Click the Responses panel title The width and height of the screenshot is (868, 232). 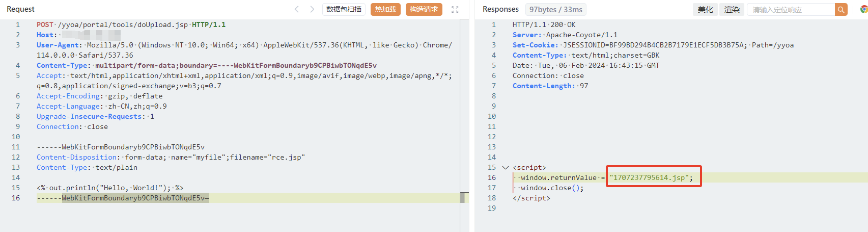500,9
